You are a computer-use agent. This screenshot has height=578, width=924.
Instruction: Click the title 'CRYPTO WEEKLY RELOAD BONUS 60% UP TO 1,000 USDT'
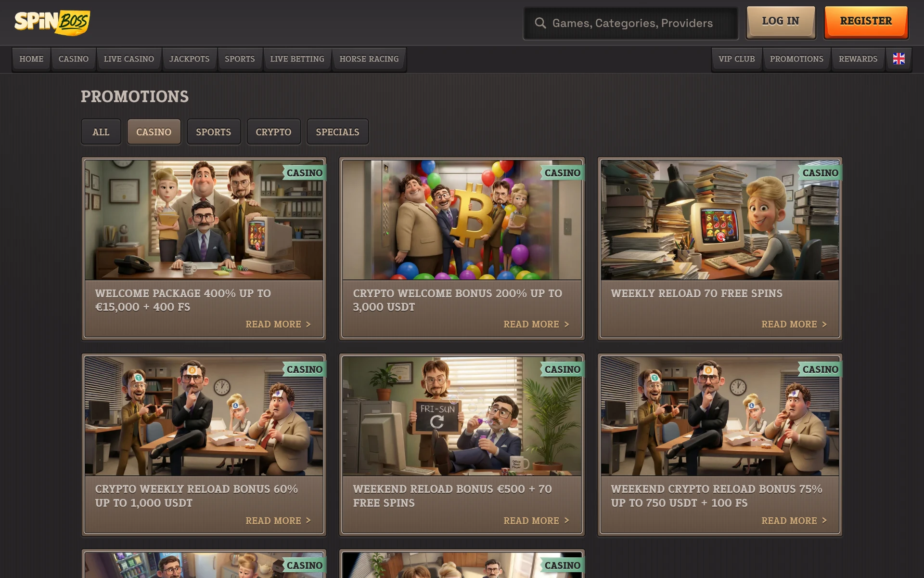pyautogui.click(x=196, y=496)
